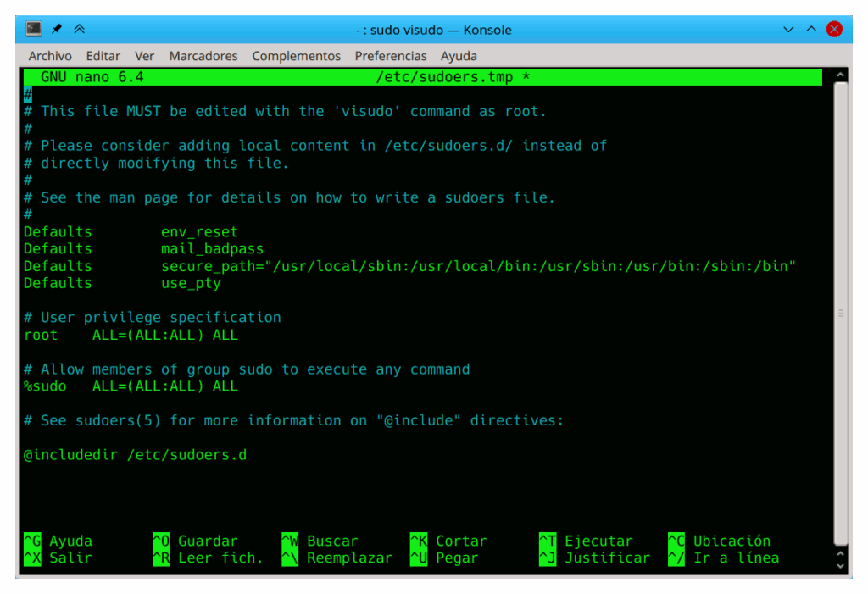Click the Cortar shortcut in nano's footer
The width and height of the screenshot is (868, 594).
[455, 541]
